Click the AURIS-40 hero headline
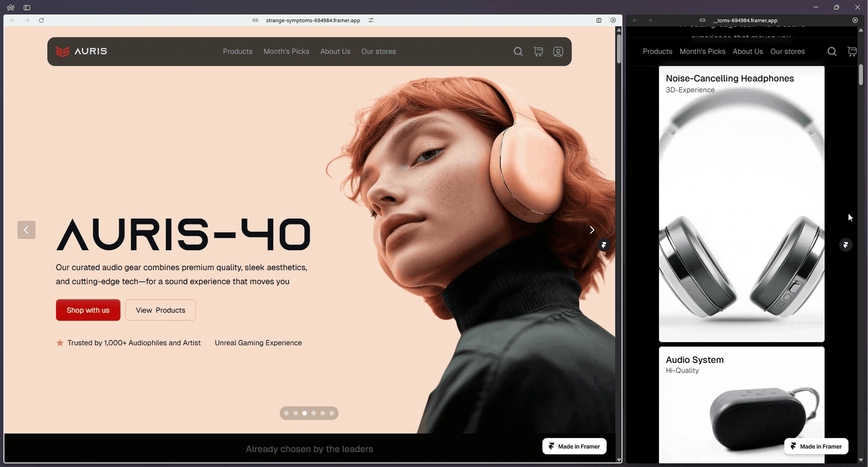This screenshot has width=868, height=467. coord(183,234)
